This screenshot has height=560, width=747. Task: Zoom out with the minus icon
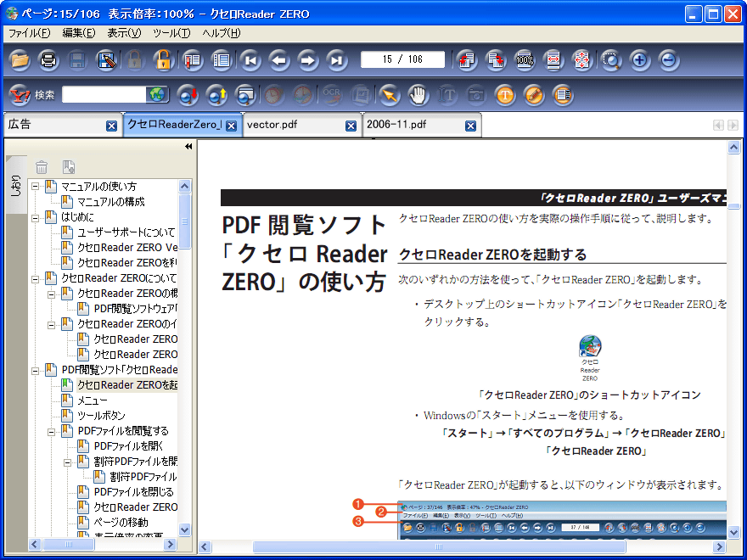click(669, 60)
